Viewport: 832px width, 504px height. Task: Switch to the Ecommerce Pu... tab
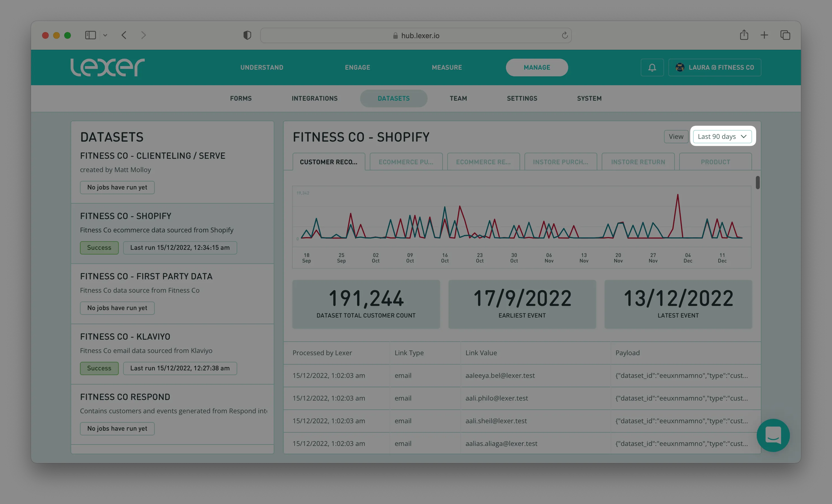pos(405,162)
